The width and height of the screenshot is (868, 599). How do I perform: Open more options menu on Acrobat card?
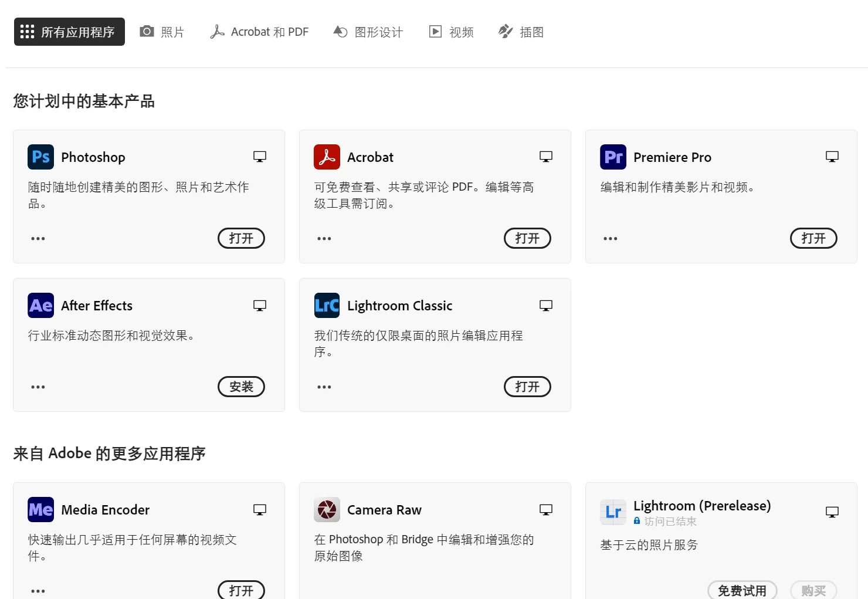[x=324, y=239]
